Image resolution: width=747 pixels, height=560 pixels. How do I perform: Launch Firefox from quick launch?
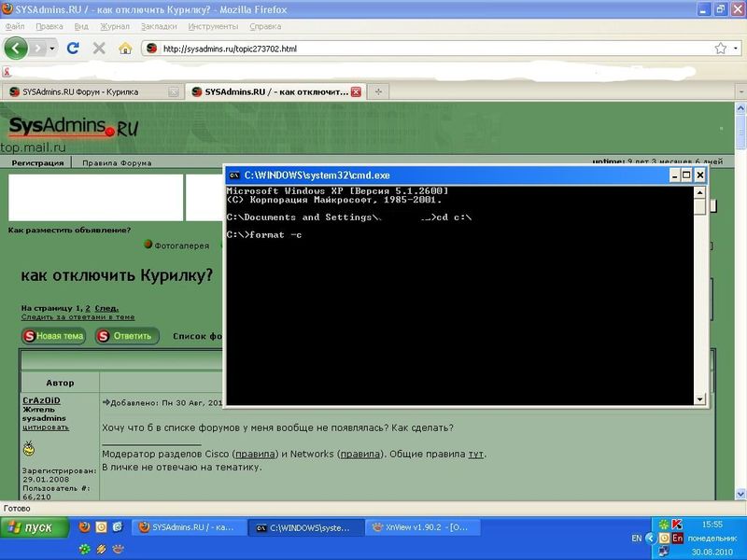pos(84,526)
